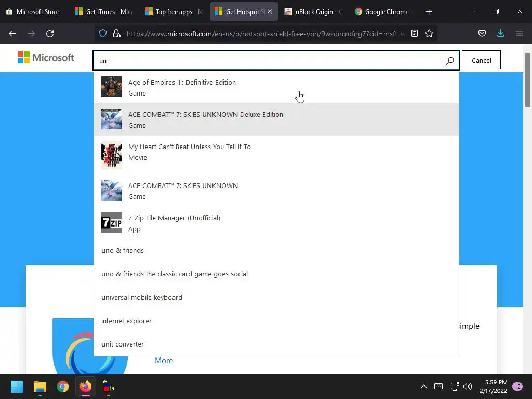Show hidden system tray icons
Image resolution: width=532 pixels, height=399 pixels.
pos(424,387)
